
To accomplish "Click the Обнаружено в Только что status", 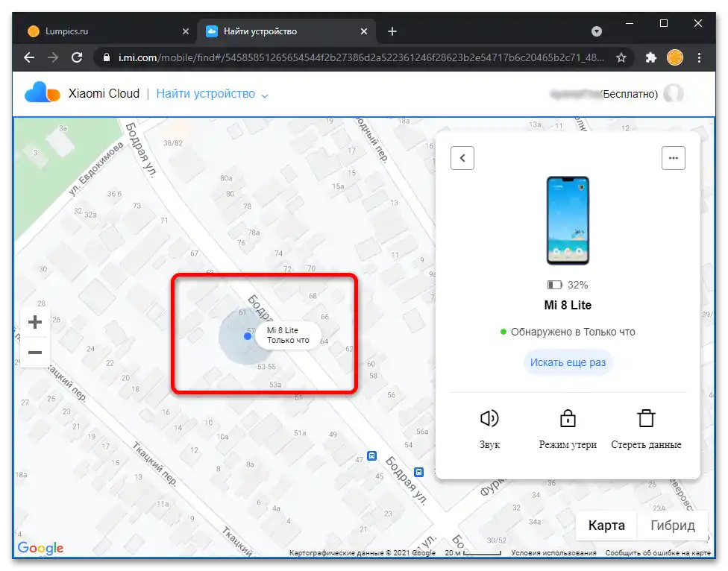I will point(568,332).
